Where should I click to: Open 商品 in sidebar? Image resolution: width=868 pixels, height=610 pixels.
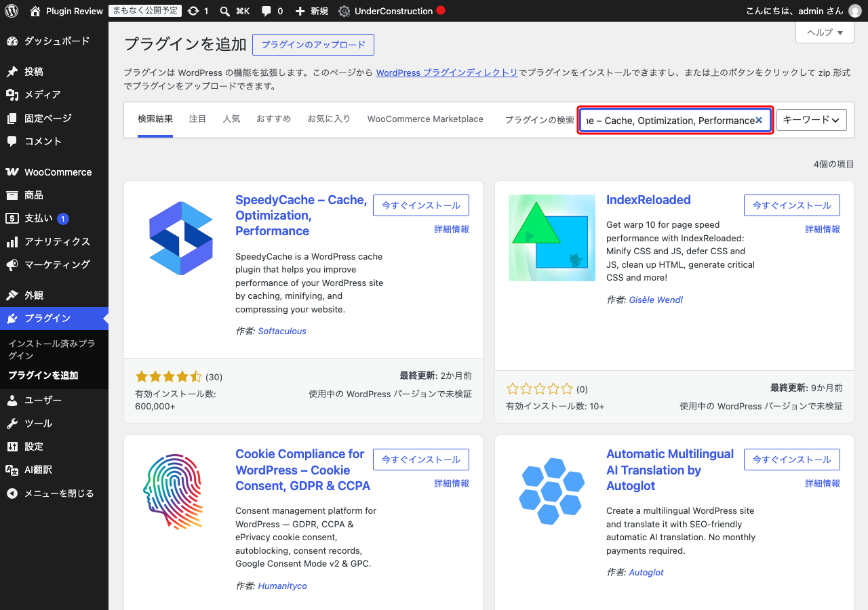(x=54, y=195)
